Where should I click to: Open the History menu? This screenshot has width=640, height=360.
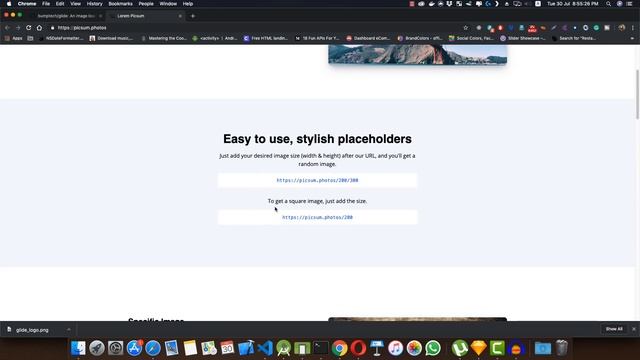click(x=94, y=4)
